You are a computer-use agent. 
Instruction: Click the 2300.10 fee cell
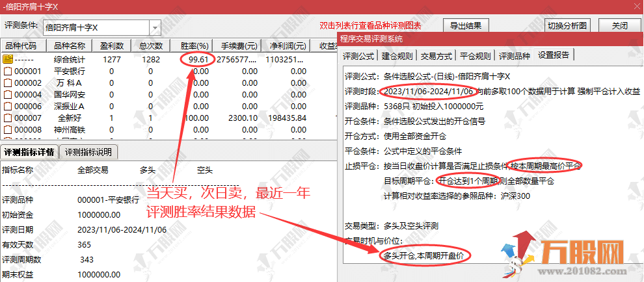coord(243,119)
